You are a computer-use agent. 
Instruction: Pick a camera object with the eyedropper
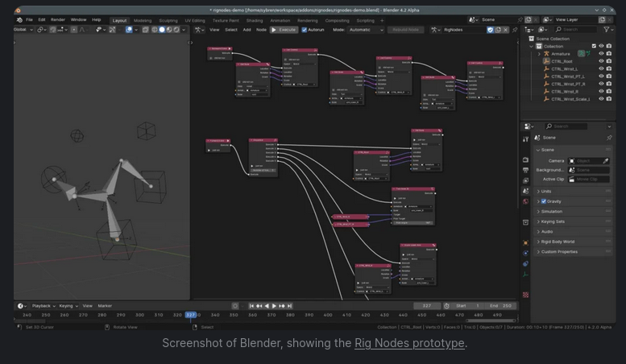606,161
